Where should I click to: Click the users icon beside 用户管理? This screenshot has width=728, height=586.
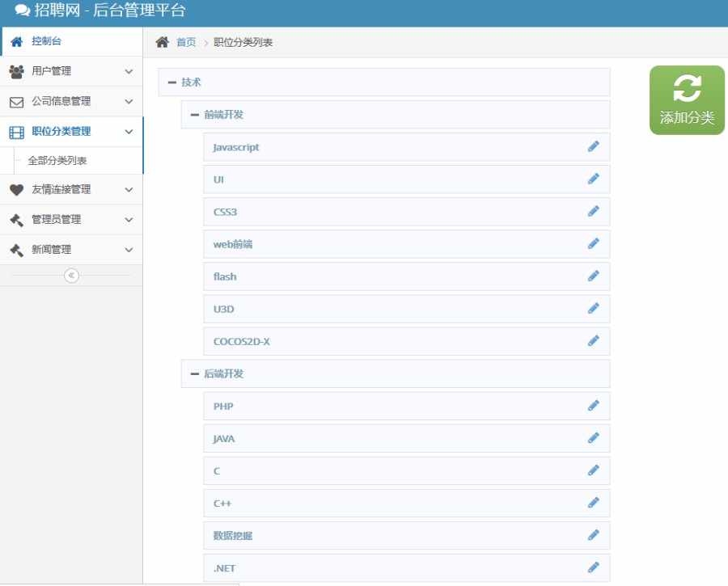coord(17,71)
